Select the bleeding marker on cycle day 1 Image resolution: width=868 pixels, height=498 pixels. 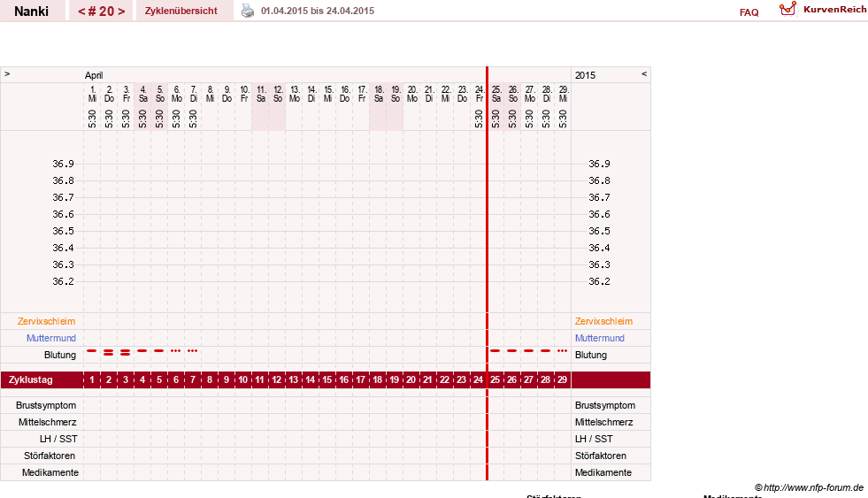[x=92, y=350]
